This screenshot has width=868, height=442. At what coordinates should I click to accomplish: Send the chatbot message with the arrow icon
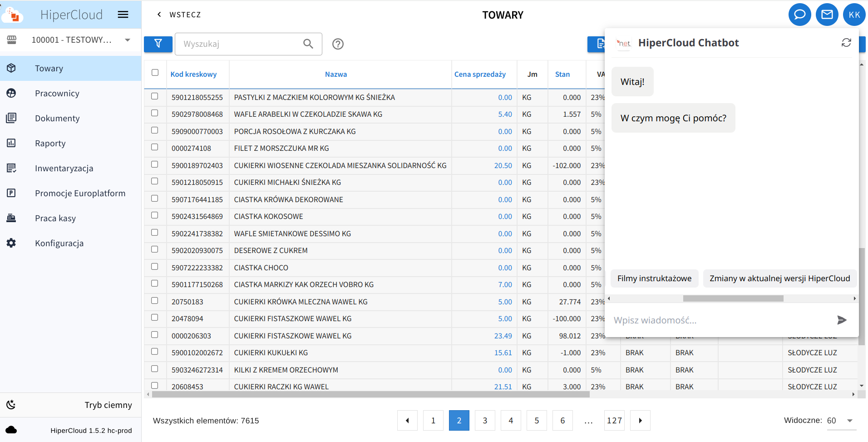(x=842, y=320)
